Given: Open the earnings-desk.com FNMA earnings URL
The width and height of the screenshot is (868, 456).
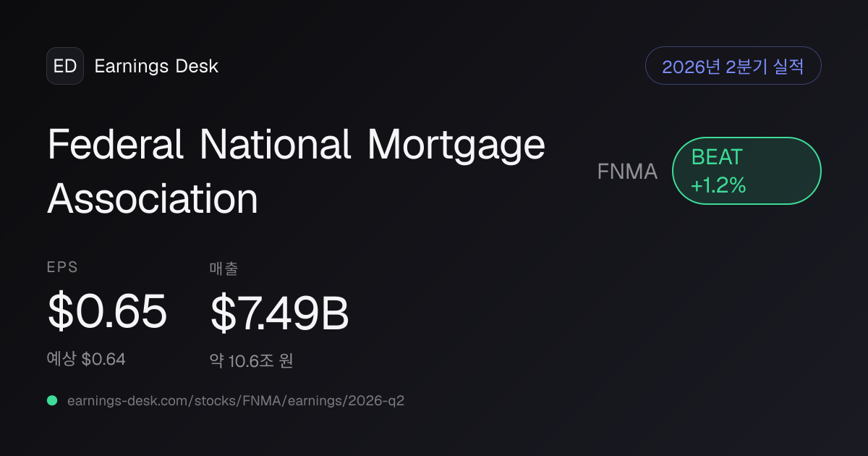Looking at the screenshot, I should [235, 400].
